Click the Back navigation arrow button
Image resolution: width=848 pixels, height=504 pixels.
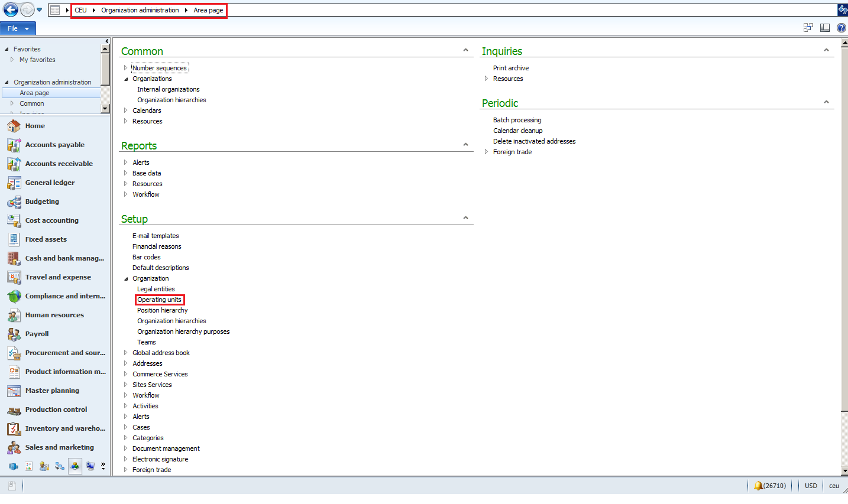point(11,9)
